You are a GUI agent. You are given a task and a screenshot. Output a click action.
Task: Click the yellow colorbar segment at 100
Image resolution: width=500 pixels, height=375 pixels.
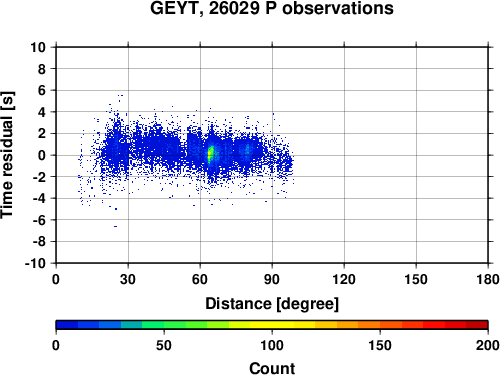pyautogui.click(x=272, y=325)
